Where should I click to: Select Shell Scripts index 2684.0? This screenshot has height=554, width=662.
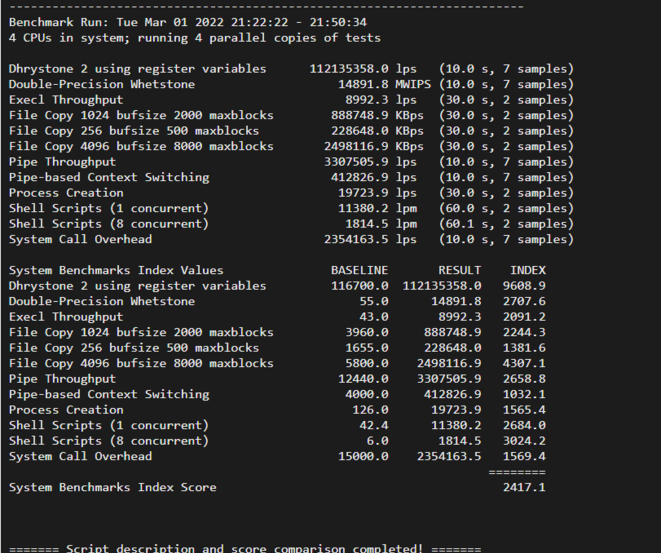(524, 426)
